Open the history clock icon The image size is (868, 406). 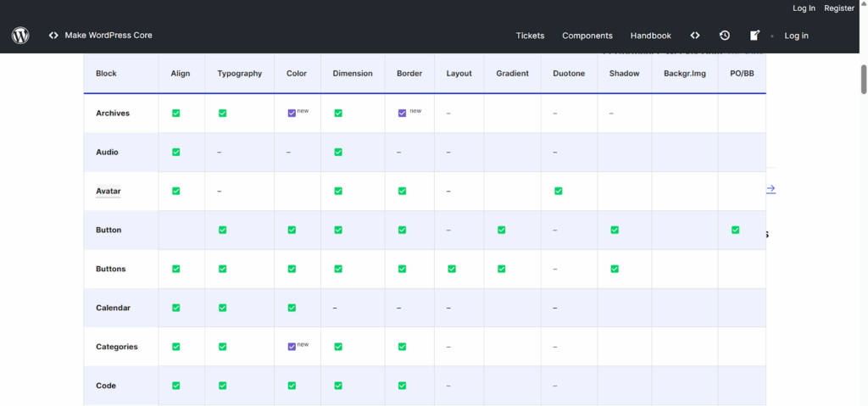click(x=724, y=36)
